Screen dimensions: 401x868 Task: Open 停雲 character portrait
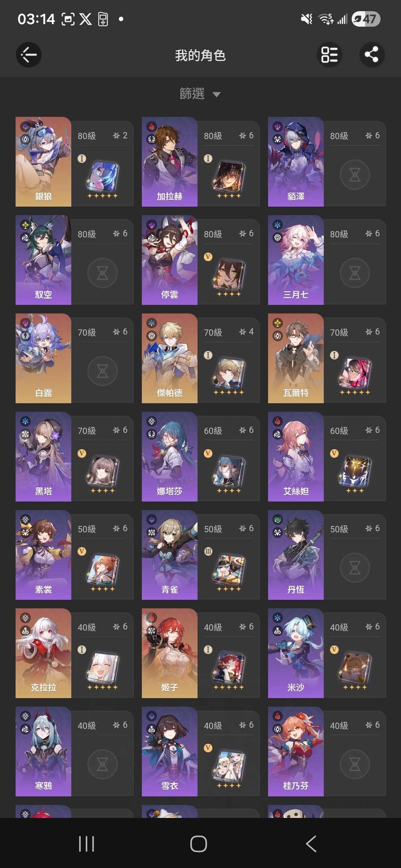coord(169,260)
